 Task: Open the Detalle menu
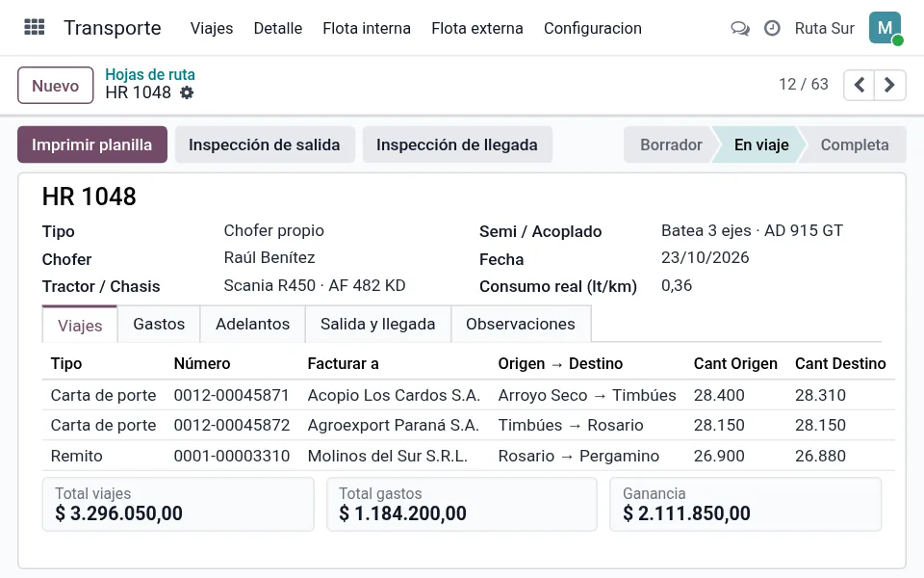277,28
